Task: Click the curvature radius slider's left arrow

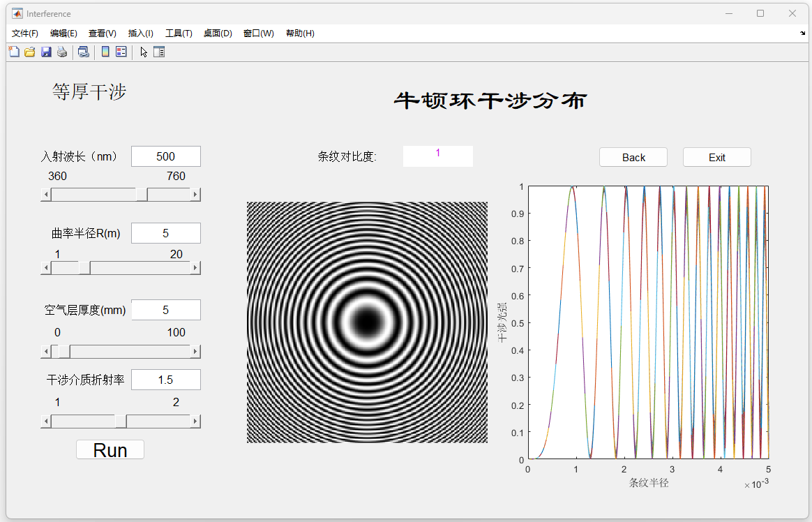Action: (x=47, y=268)
